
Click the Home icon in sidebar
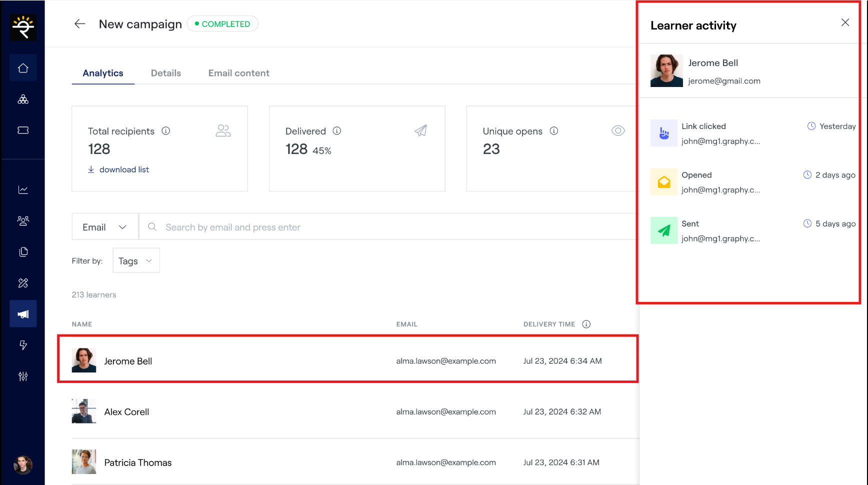click(23, 68)
